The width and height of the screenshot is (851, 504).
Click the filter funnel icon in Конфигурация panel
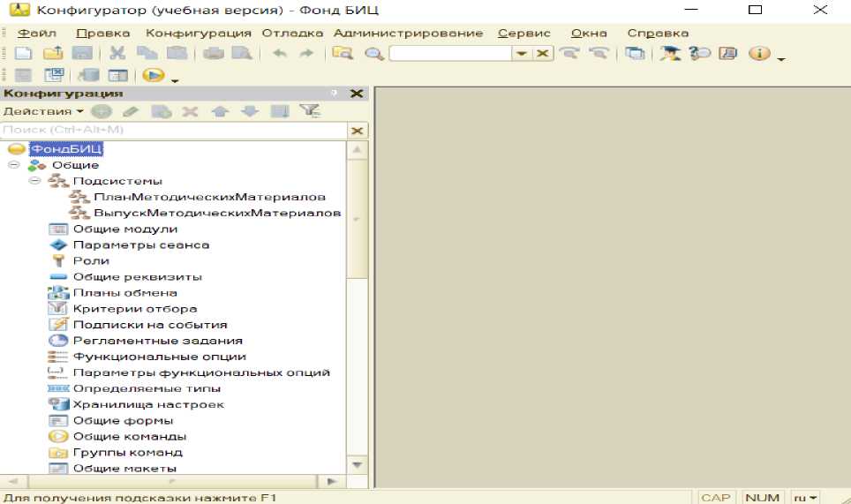tap(309, 111)
